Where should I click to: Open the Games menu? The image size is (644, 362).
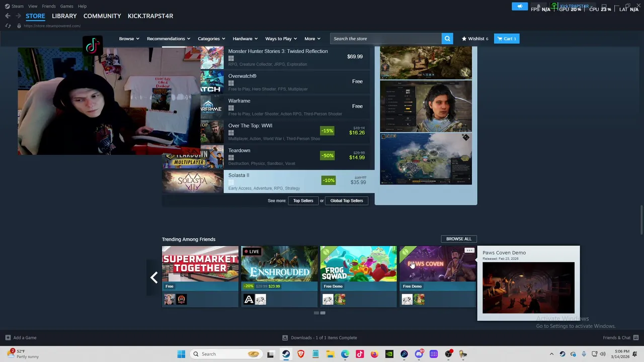tap(66, 6)
